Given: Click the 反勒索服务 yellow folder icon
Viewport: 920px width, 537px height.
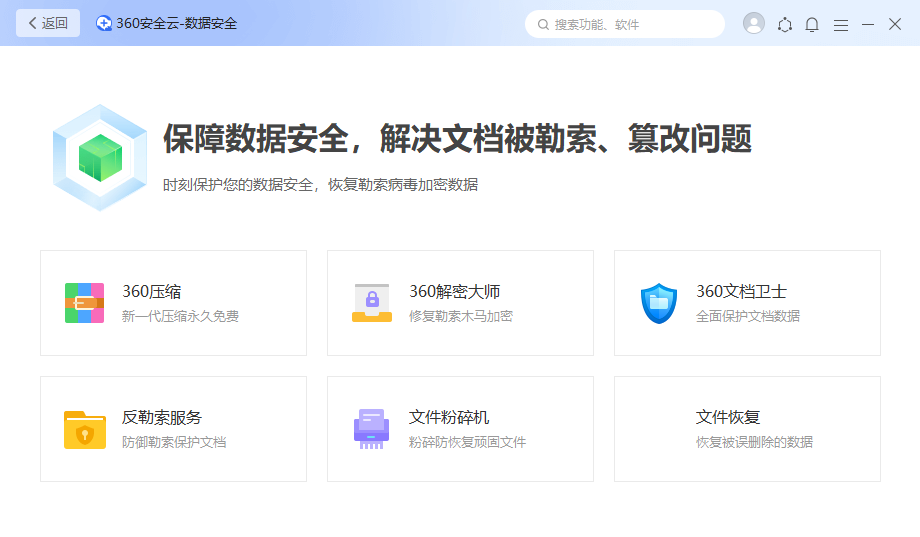Looking at the screenshot, I should pyautogui.click(x=84, y=430).
